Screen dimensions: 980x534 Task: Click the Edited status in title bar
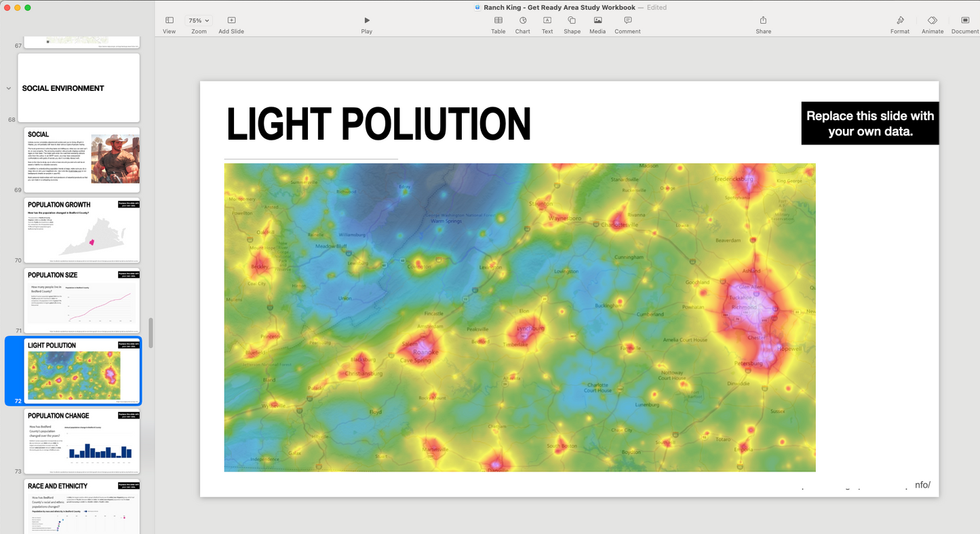click(656, 7)
